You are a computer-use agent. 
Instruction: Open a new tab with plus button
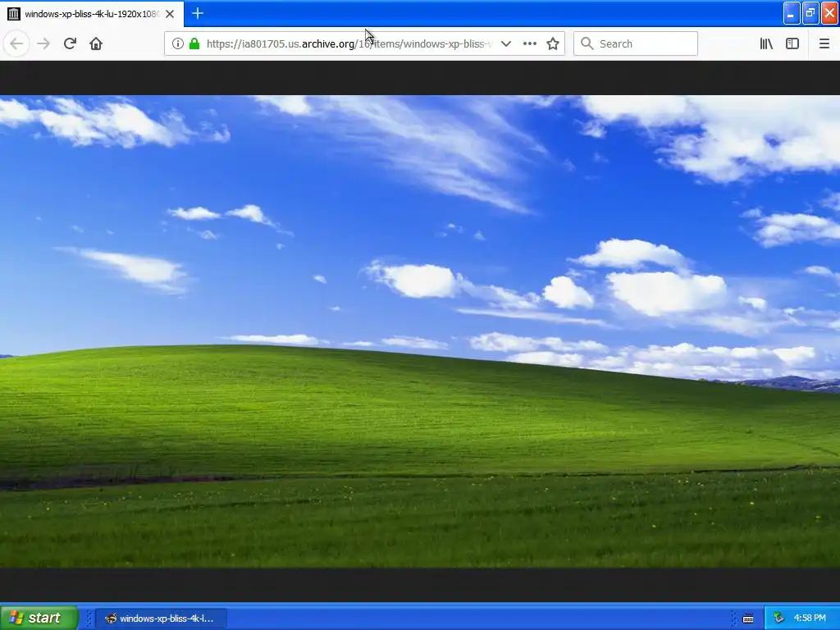pos(198,13)
